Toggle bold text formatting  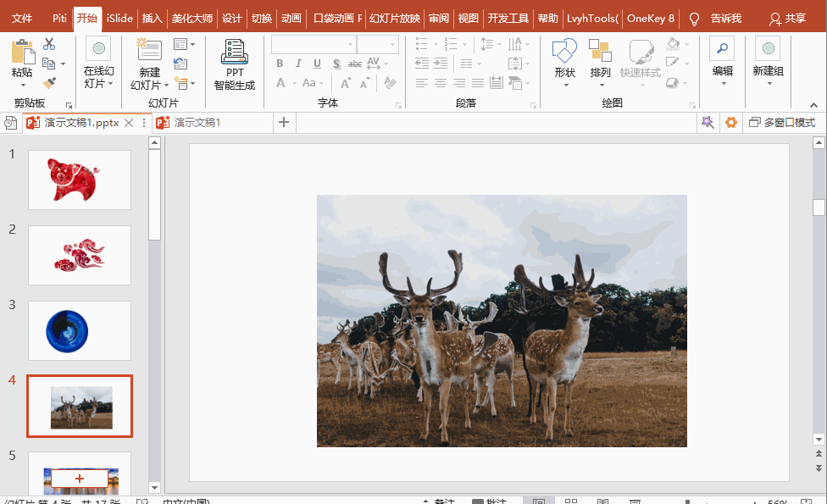click(x=280, y=64)
